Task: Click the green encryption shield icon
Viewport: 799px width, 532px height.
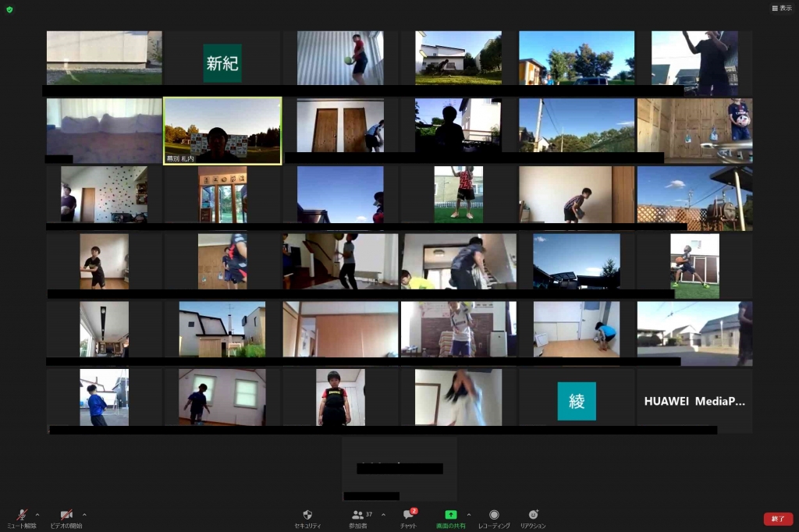Action: click(x=9, y=9)
